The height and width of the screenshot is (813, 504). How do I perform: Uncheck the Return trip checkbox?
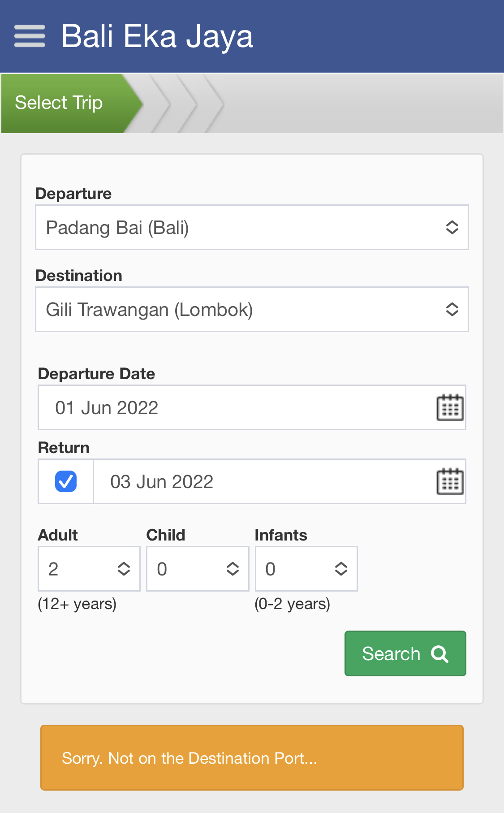click(66, 481)
